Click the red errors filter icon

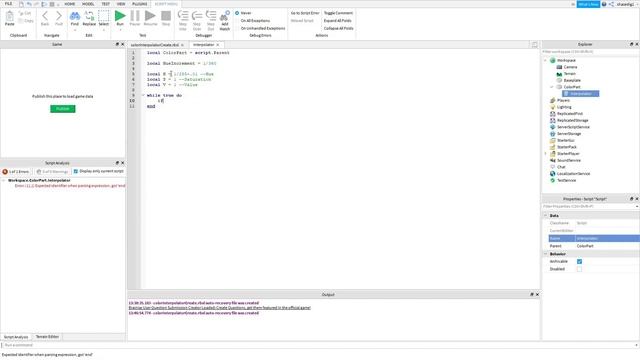pos(5,172)
